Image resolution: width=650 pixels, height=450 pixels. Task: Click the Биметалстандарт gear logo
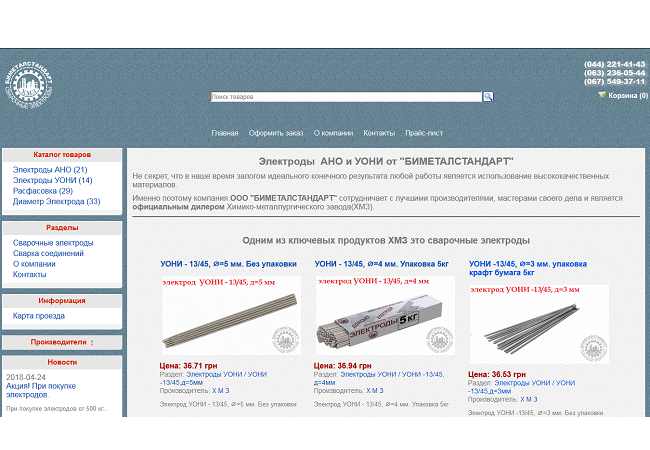click(x=29, y=85)
